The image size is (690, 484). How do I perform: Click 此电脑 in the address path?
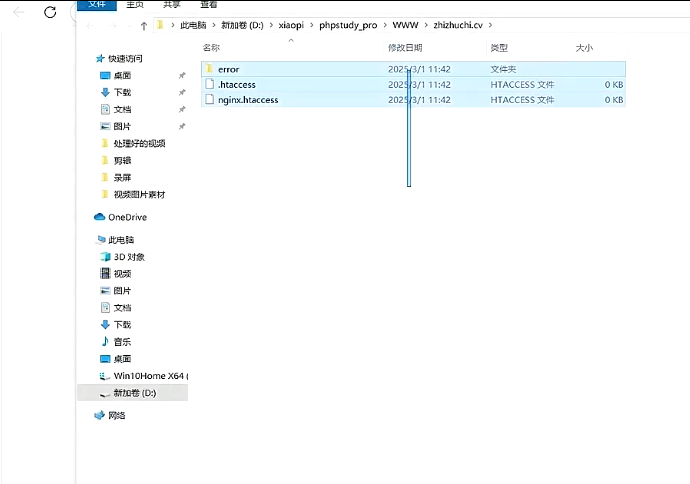(x=193, y=25)
